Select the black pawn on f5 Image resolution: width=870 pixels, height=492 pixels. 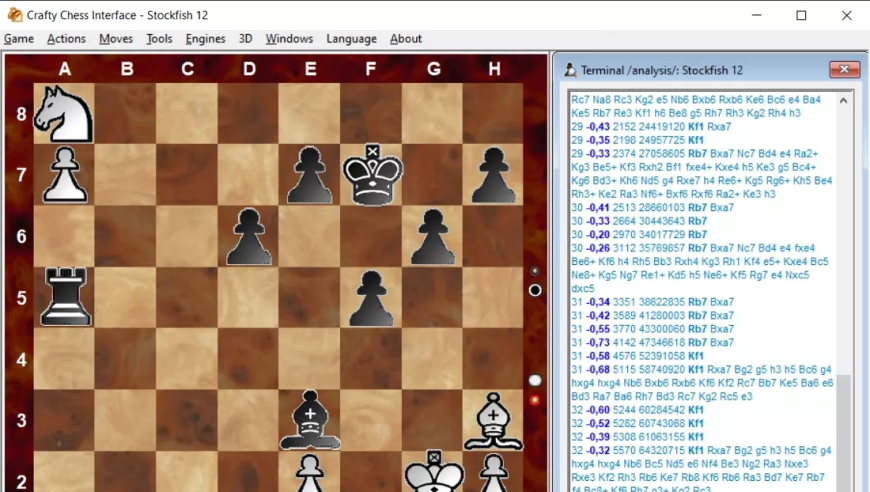pos(371,297)
